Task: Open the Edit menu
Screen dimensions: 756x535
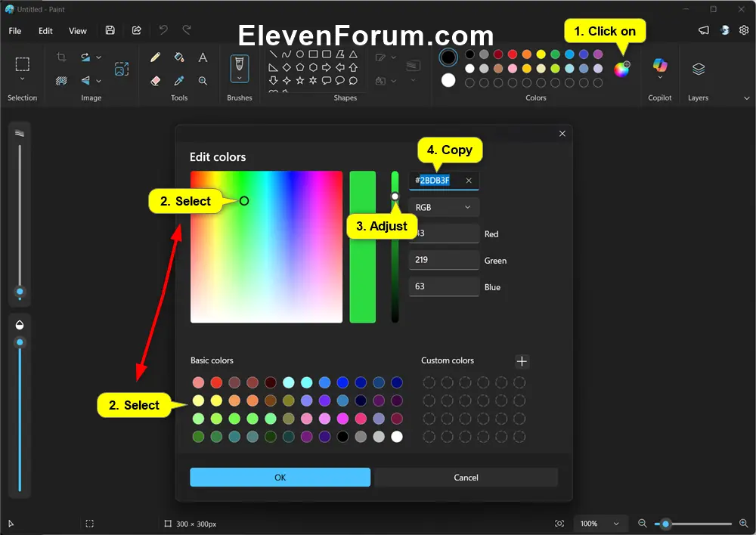Action: pyautogui.click(x=45, y=31)
